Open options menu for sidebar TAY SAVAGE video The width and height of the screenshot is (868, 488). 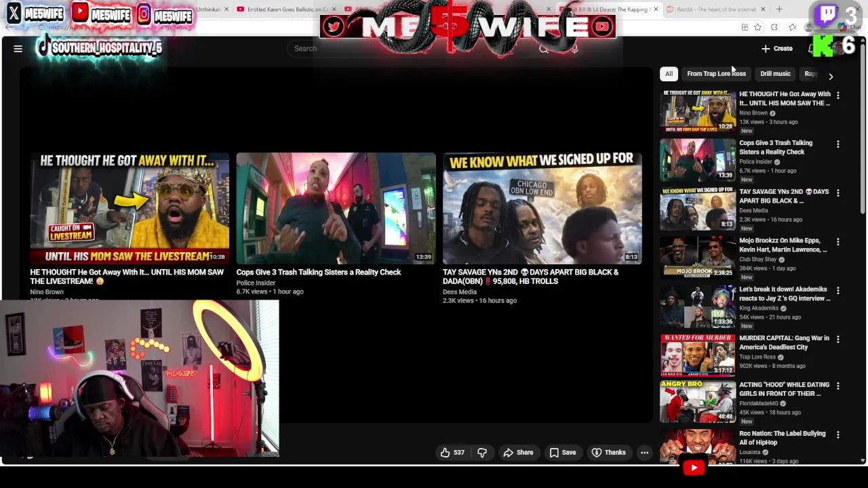pyautogui.click(x=838, y=193)
